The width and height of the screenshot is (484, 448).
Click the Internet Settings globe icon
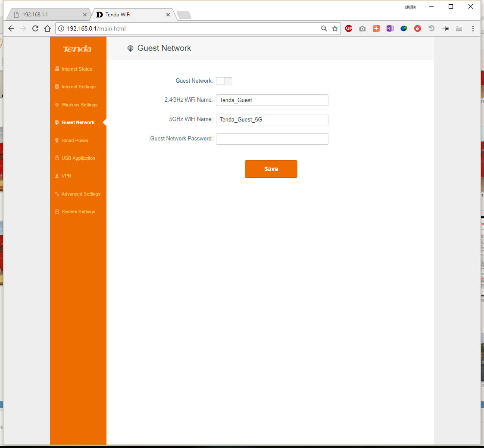click(57, 87)
